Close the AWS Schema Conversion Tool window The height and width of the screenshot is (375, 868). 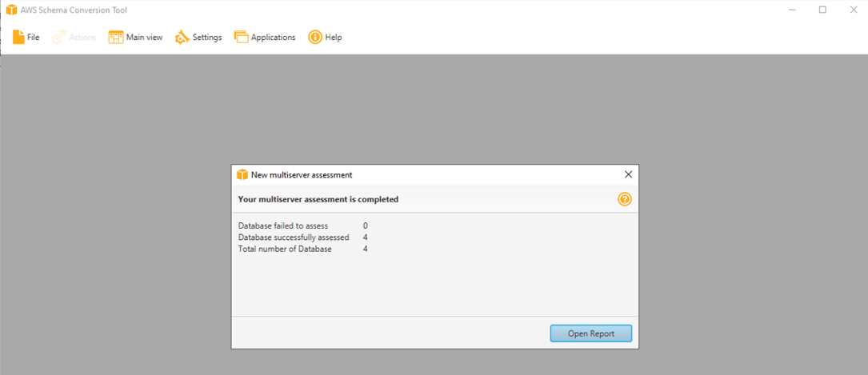(853, 10)
